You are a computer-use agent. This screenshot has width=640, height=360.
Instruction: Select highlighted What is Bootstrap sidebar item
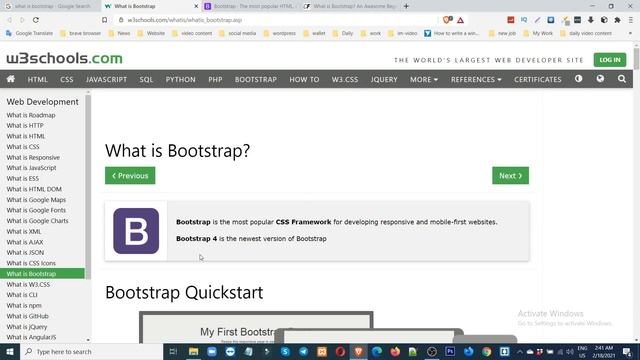pyautogui.click(x=42, y=273)
